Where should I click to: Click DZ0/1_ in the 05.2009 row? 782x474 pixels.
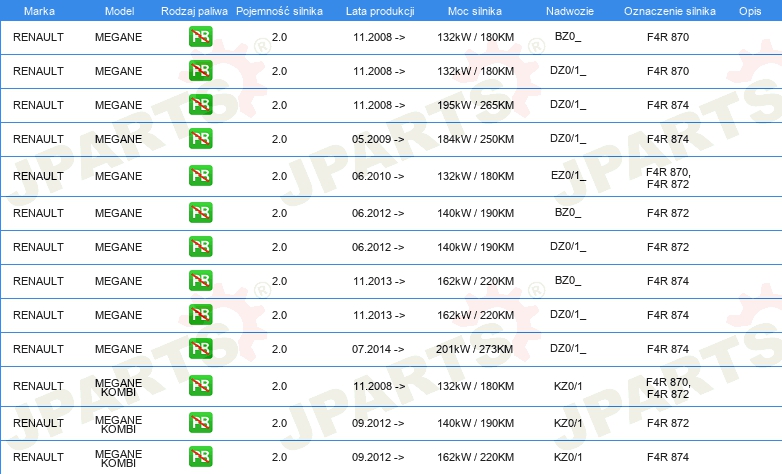568,139
